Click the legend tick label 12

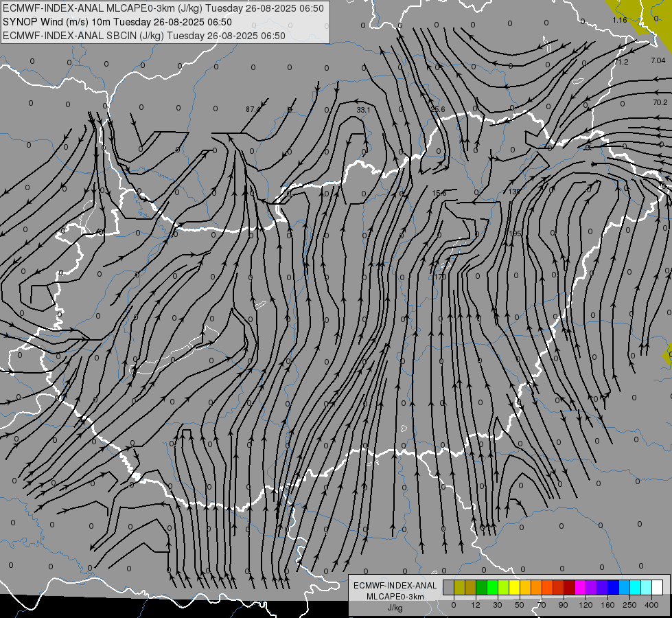476,605
